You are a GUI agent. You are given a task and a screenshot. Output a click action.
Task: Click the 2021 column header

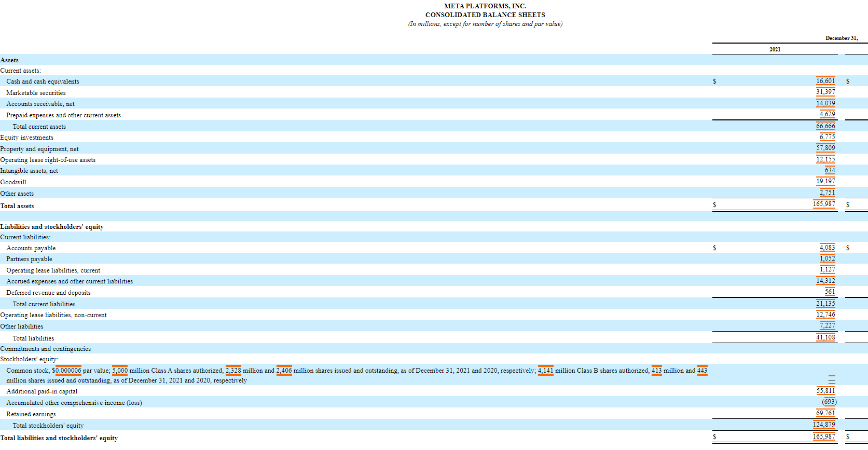pyautogui.click(x=775, y=49)
